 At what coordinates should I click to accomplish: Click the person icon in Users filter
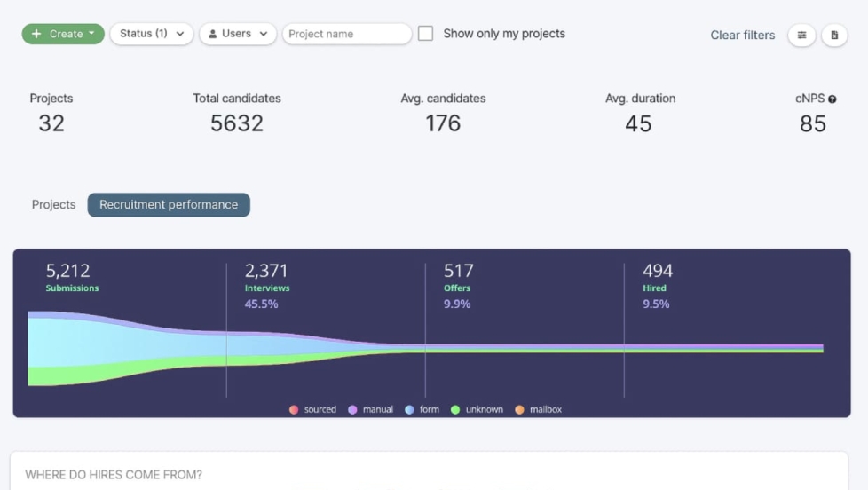coord(213,34)
